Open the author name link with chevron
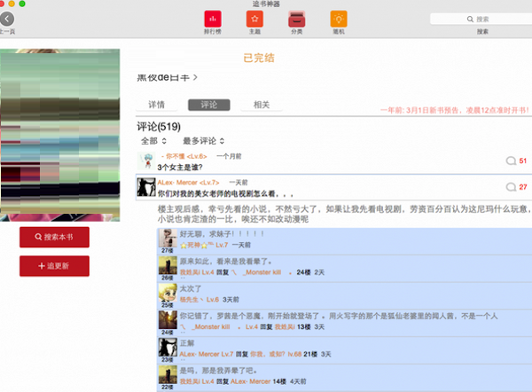Image resolution: width=532 pixels, height=392 pixels. click(167, 78)
